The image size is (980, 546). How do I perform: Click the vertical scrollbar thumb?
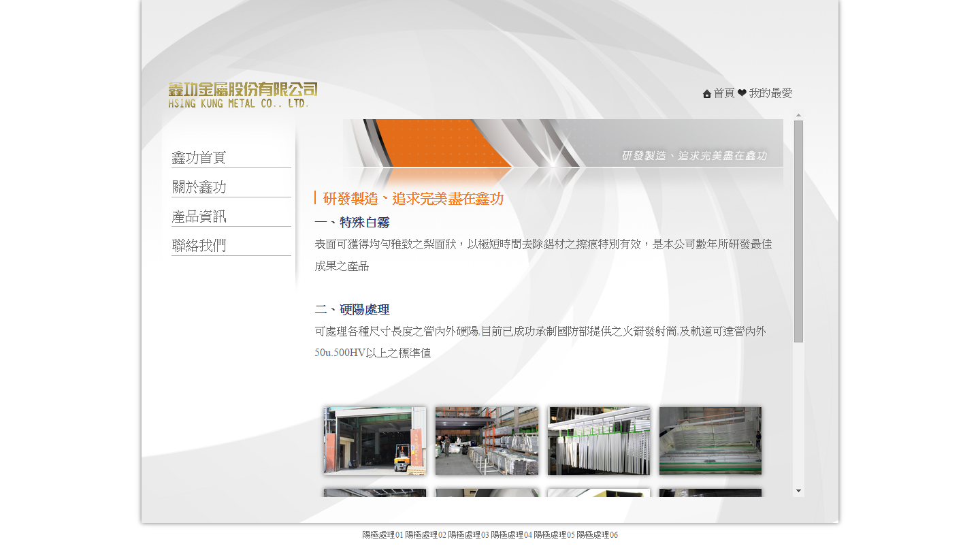click(798, 231)
